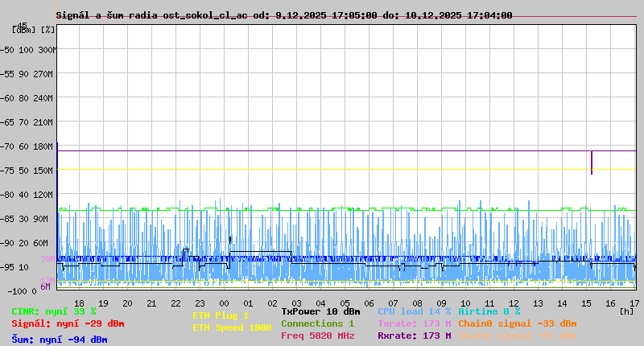This screenshot has width=644, height=346.
Task: Click the '07' hour tick label
Action: [393, 303]
